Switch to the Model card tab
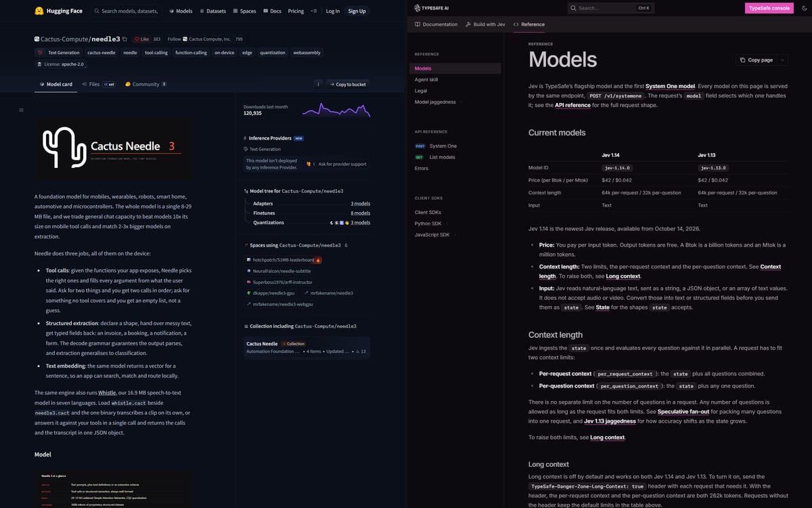This screenshot has width=812, height=508. click(55, 84)
